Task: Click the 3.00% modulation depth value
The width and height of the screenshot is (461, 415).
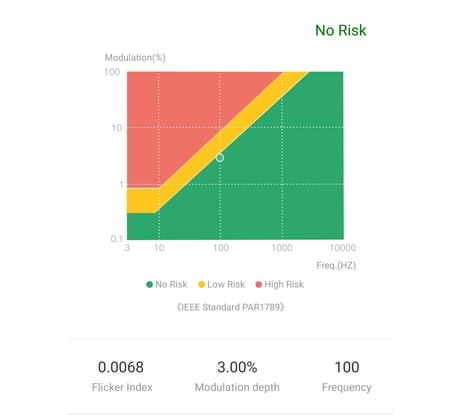Action: 237,367
